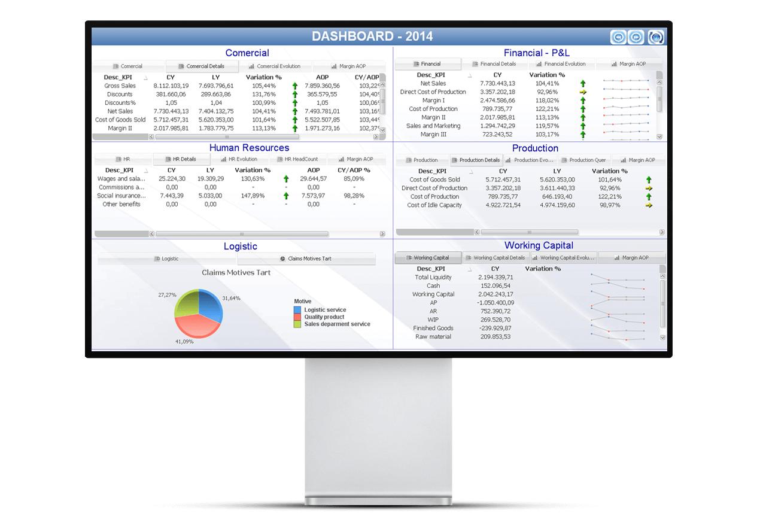Image resolution: width=763 pixels, height=532 pixels.
Task: Click green up arrow beside Gross Sales
Action: pyautogui.click(x=295, y=86)
